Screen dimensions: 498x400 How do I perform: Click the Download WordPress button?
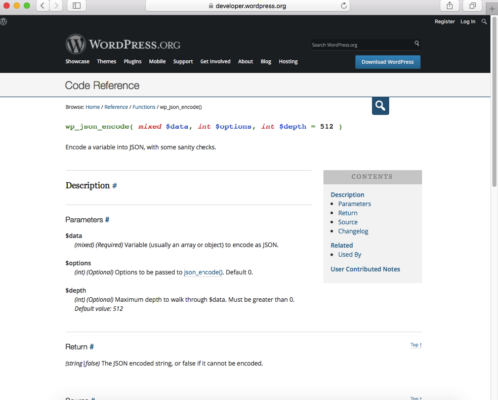[388, 62]
